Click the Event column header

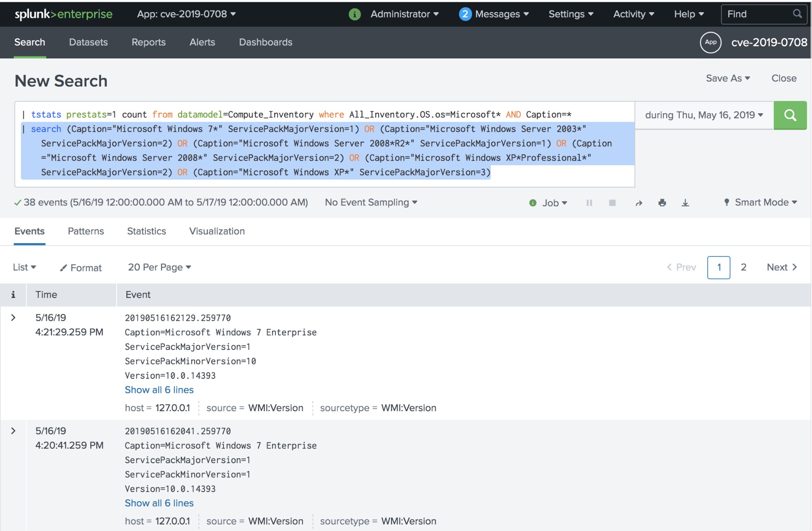138,295
